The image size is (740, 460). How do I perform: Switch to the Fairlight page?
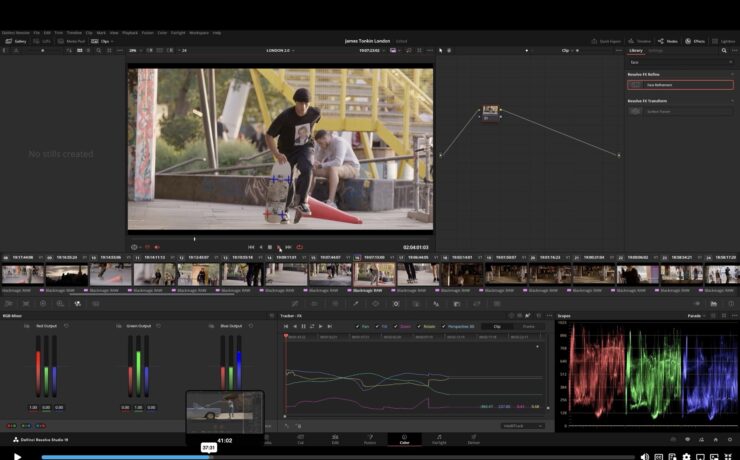[439, 440]
